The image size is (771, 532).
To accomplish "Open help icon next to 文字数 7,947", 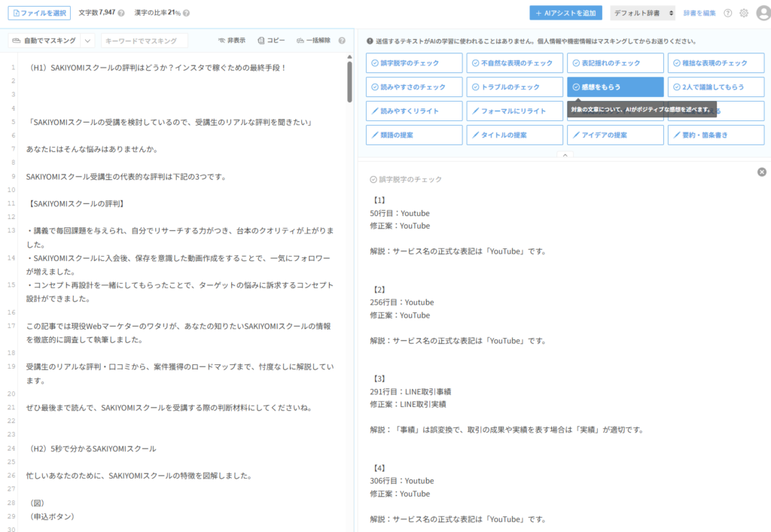I will point(121,14).
